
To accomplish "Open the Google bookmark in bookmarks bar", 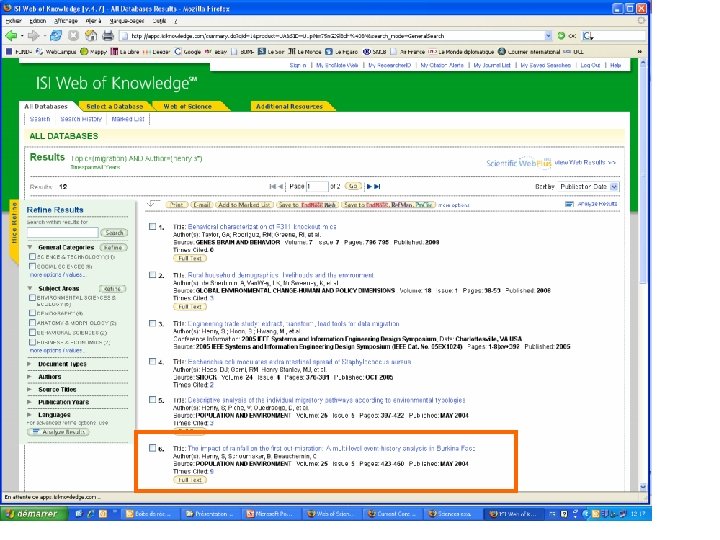I will tap(187, 52).
